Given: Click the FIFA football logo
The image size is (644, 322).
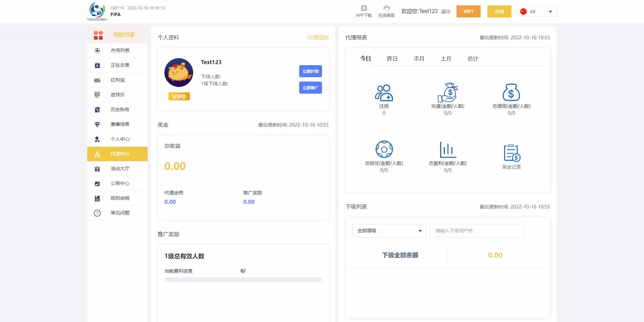Looking at the screenshot, I should (x=97, y=11).
